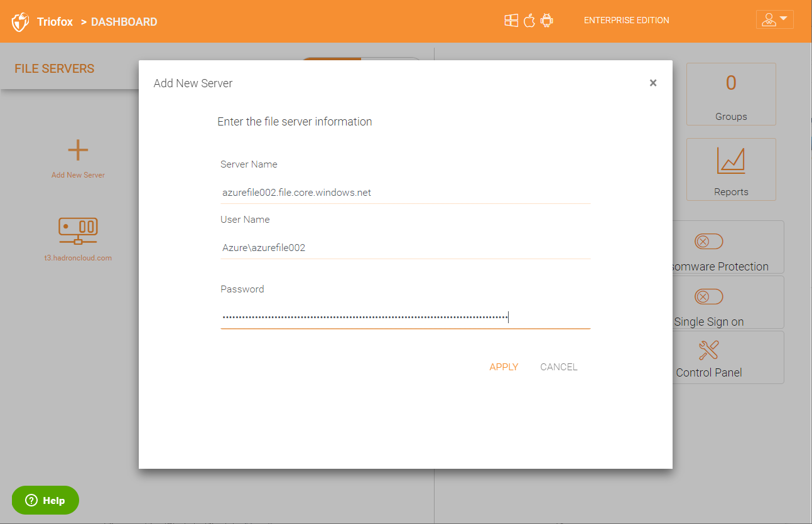
Task: Open the Control Panel tools icon
Action: click(x=709, y=350)
